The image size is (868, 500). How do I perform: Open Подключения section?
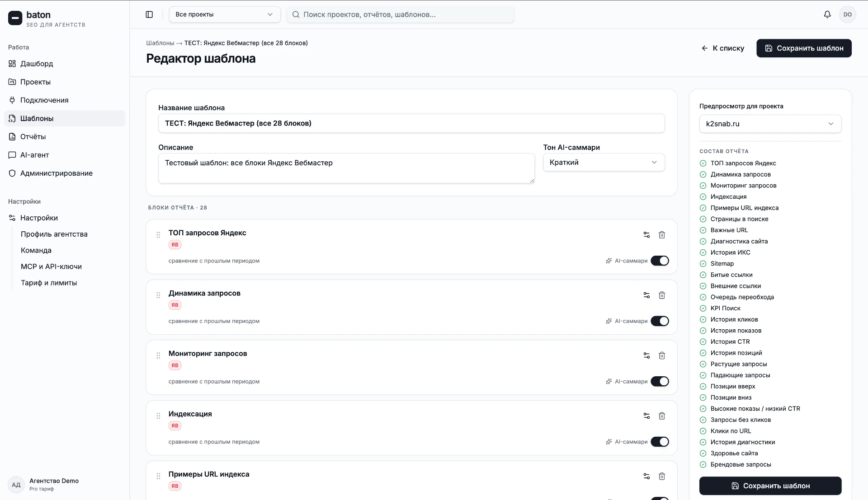click(65, 100)
